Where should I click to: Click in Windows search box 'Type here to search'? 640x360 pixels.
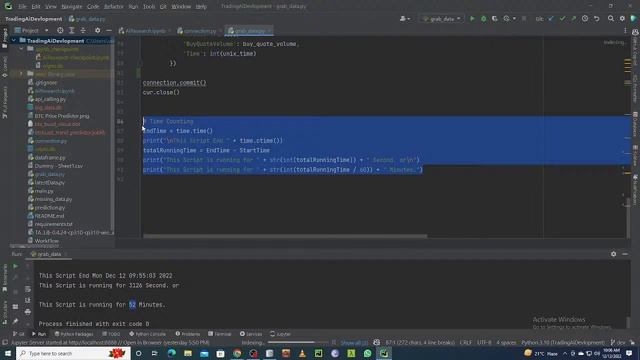(x=73, y=353)
